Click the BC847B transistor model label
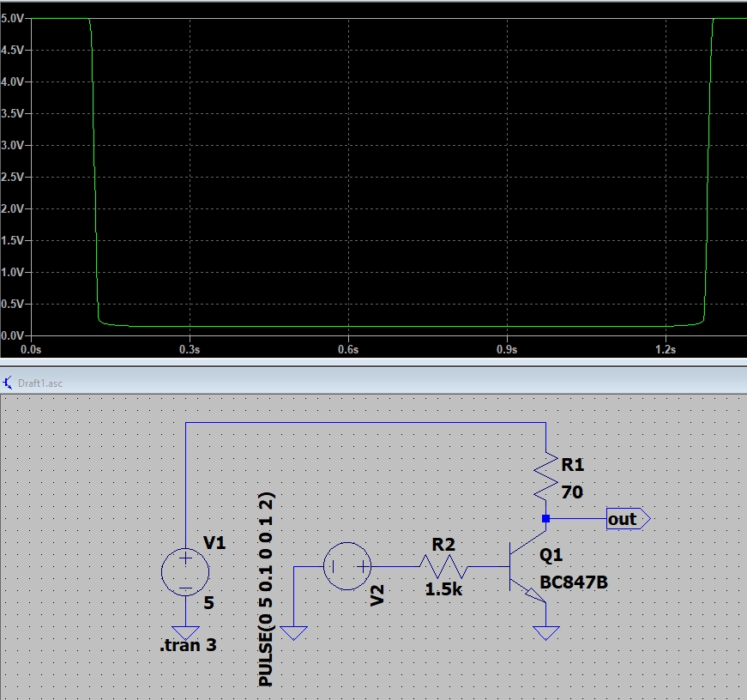The width and height of the screenshot is (747, 700). click(574, 582)
